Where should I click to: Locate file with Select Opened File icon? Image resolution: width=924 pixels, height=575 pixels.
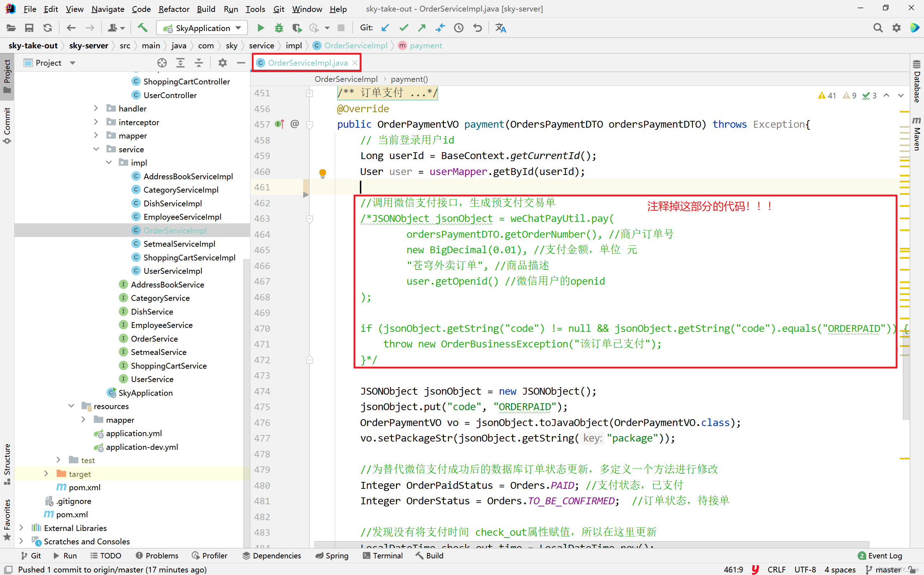[x=162, y=63]
